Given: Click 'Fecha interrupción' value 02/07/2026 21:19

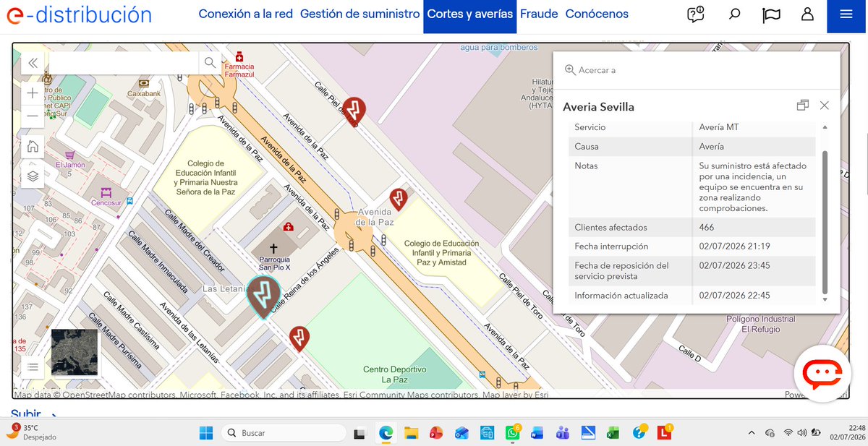Looking at the screenshot, I should tap(734, 246).
